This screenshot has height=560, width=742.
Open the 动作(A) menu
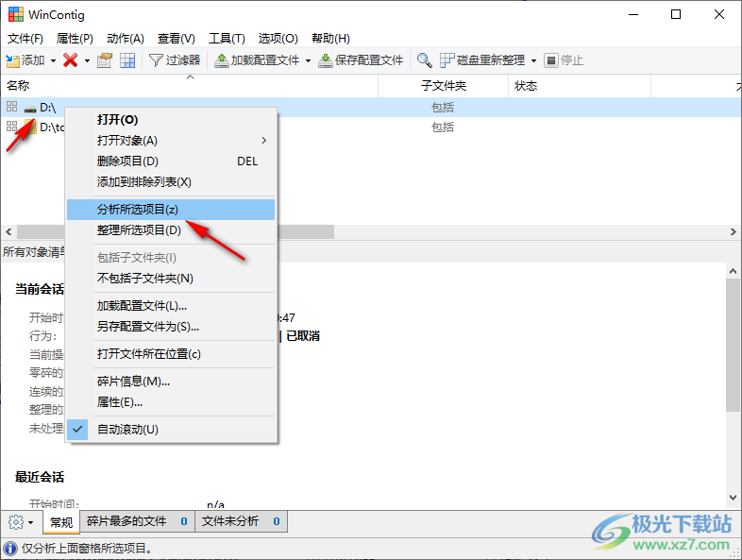click(x=126, y=39)
